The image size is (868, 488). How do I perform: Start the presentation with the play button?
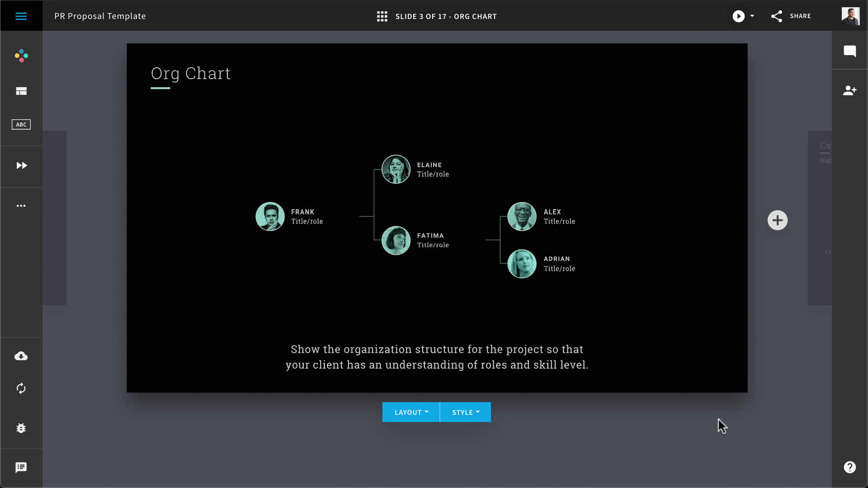pyautogui.click(x=738, y=16)
